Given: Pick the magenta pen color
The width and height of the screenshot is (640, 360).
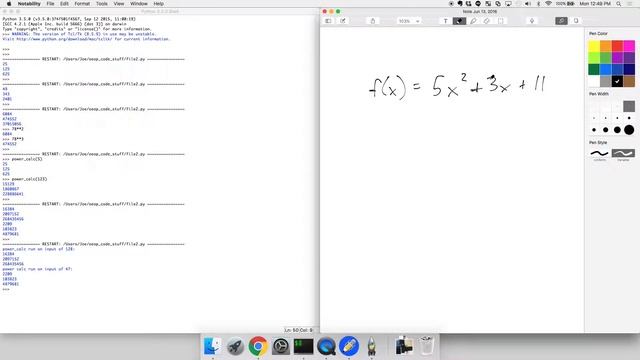Looking at the screenshot, I should [x=629, y=46].
